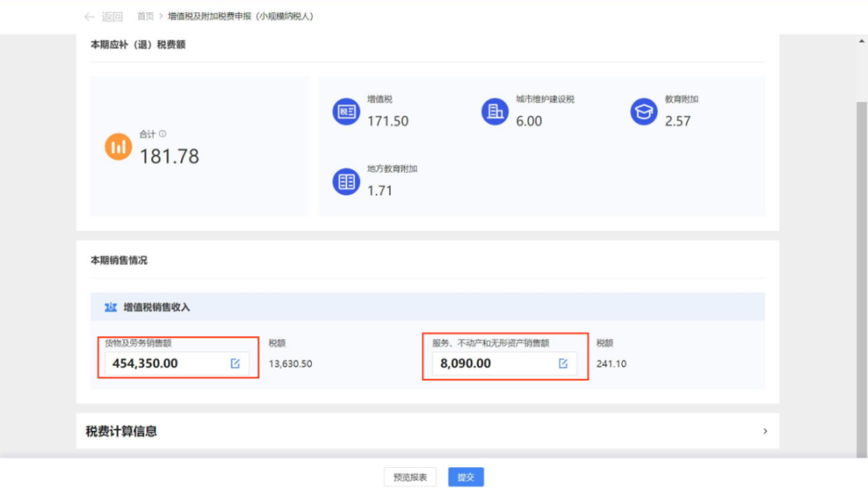Click the 增值税 blue circle icon
868x496 pixels.
(346, 112)
